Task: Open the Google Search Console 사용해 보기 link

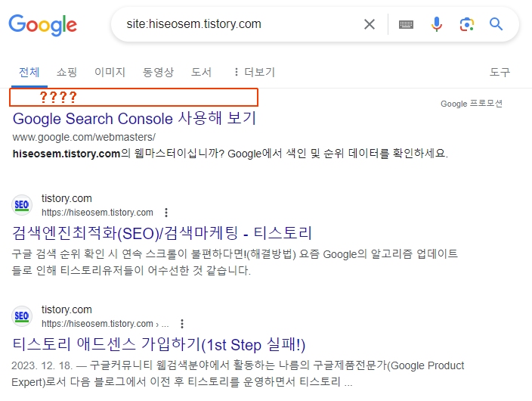Action: pyautogui.click(x=135, y=119)
